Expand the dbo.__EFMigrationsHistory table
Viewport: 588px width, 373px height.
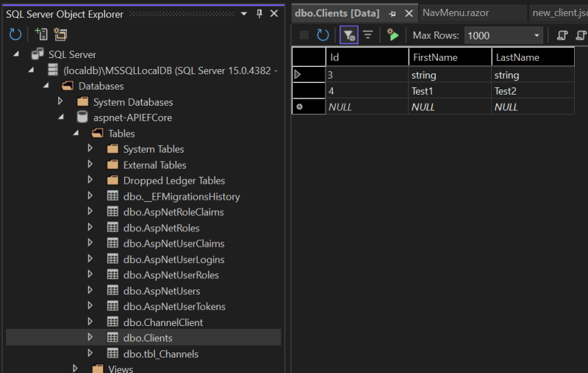(x=90, y=195)
